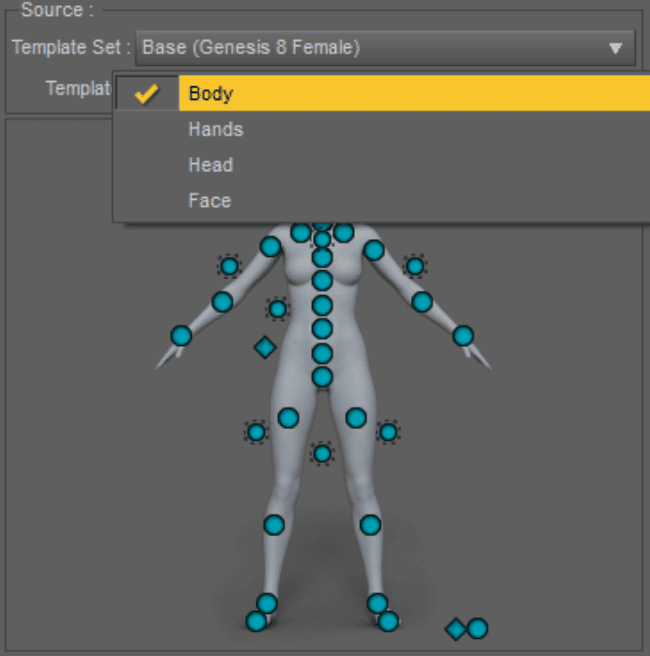
Task: Click the collar control point on screen-left
Action: click(301, 233)
